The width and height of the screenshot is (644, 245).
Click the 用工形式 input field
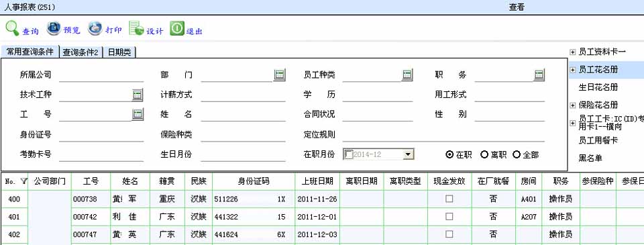tap(510, 95)
